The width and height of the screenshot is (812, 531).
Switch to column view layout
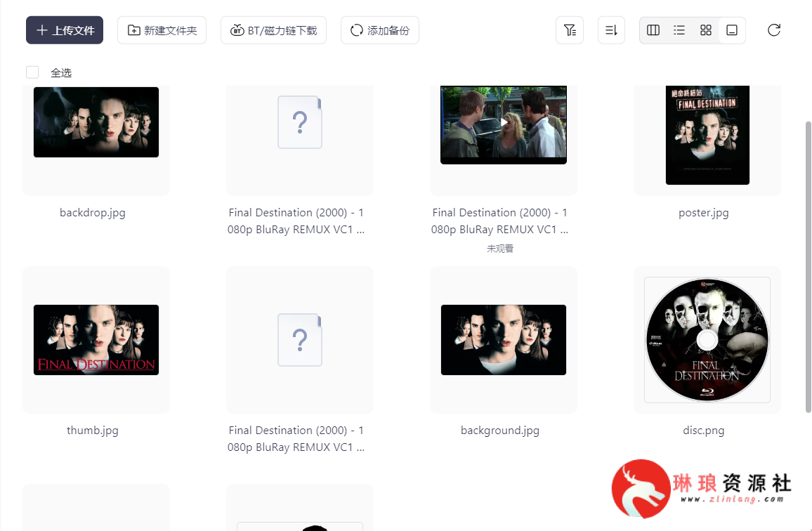(x=653, y=30)
